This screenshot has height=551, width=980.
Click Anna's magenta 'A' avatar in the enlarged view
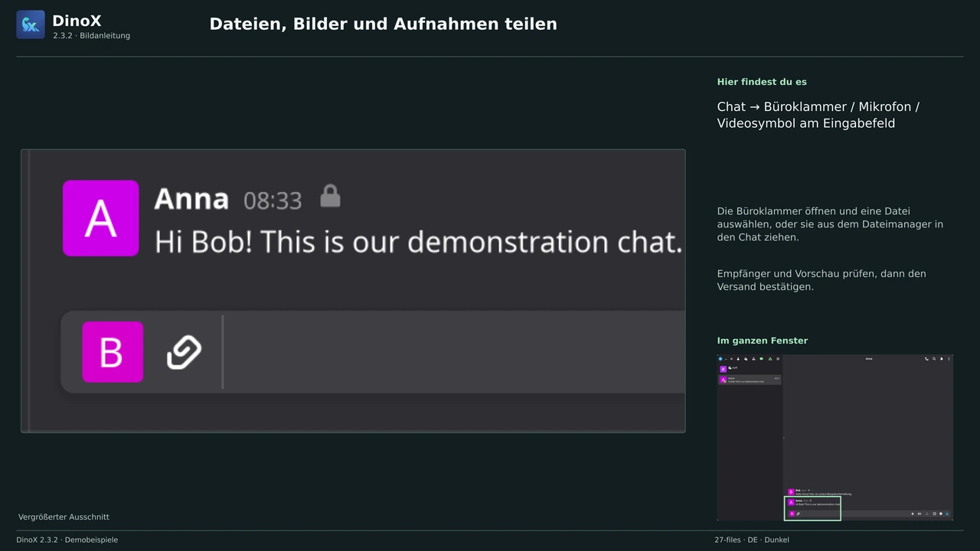(x=100, y=218)
